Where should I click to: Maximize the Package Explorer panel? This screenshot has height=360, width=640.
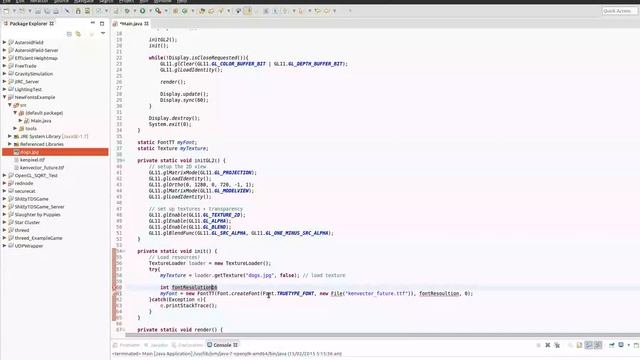[102, 23]
